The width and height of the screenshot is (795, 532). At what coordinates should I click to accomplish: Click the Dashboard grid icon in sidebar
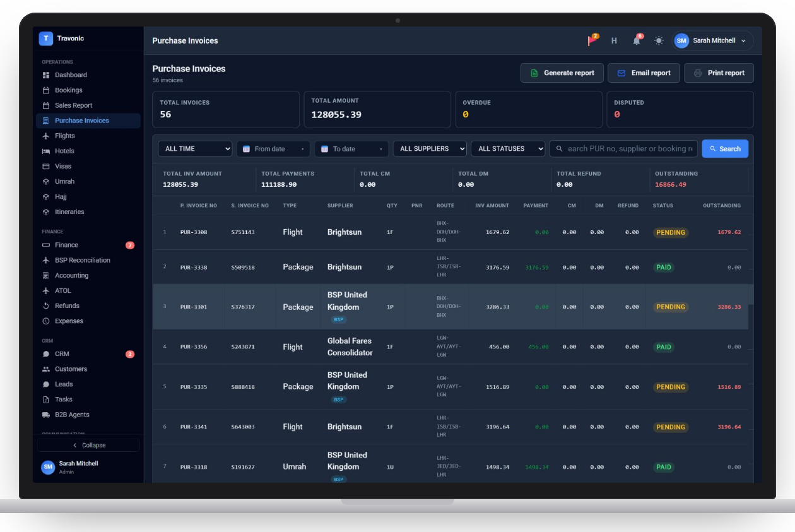coord(46,75)
